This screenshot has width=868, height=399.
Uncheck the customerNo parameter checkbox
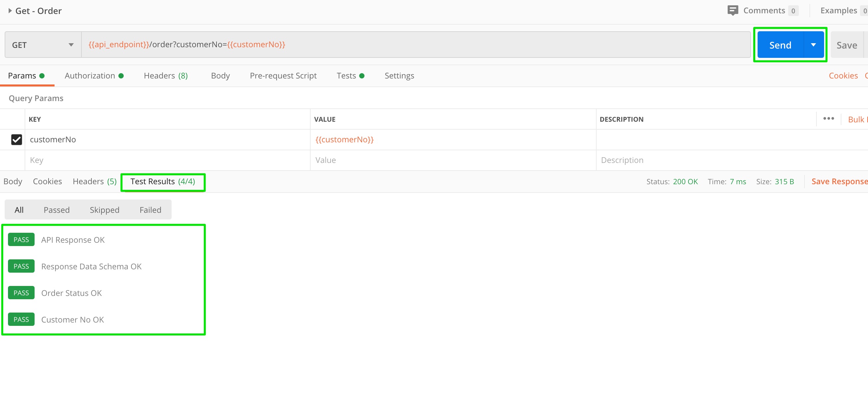17,140
